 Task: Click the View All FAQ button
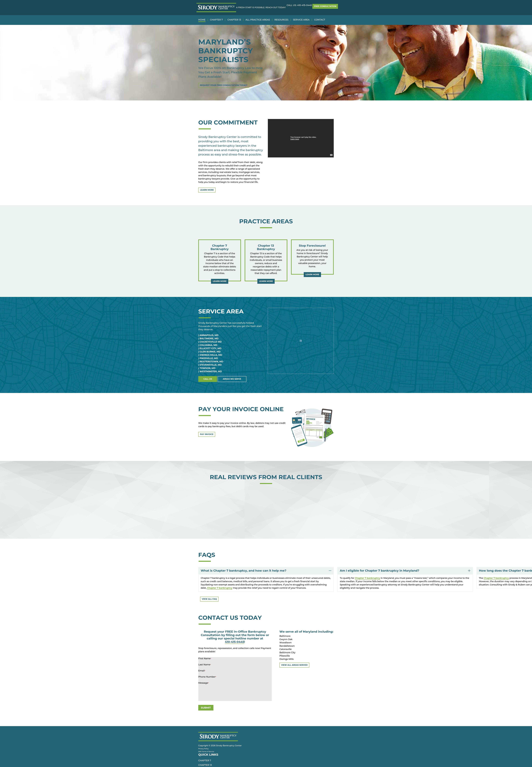pos(209,599)
